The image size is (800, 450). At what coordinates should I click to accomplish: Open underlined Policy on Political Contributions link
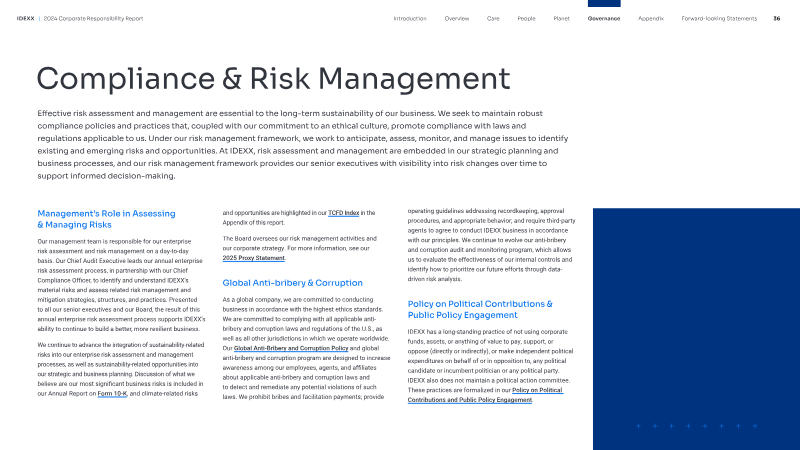(x=485, y=395)
